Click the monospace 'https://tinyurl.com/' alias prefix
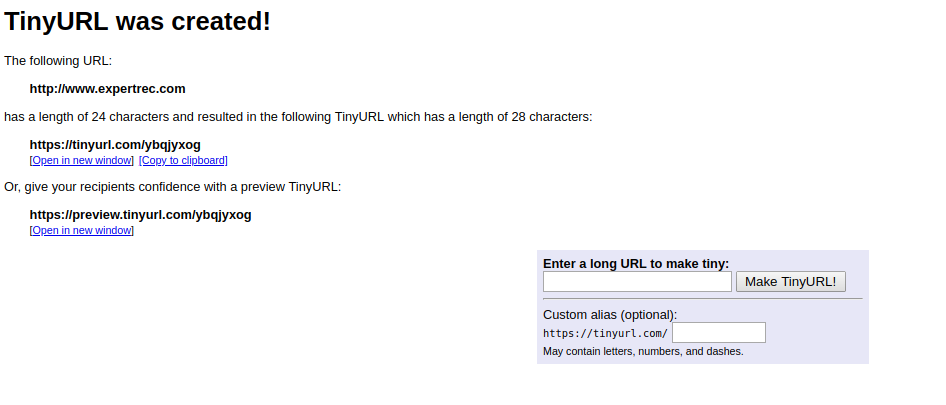Screen dimensions: 946x405 pyautogui.click(x=605, y=333)
